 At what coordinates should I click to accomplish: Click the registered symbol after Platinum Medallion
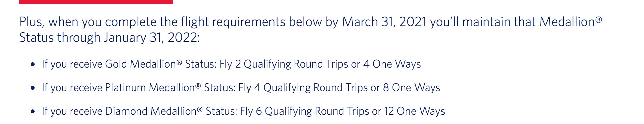point(198,86)
